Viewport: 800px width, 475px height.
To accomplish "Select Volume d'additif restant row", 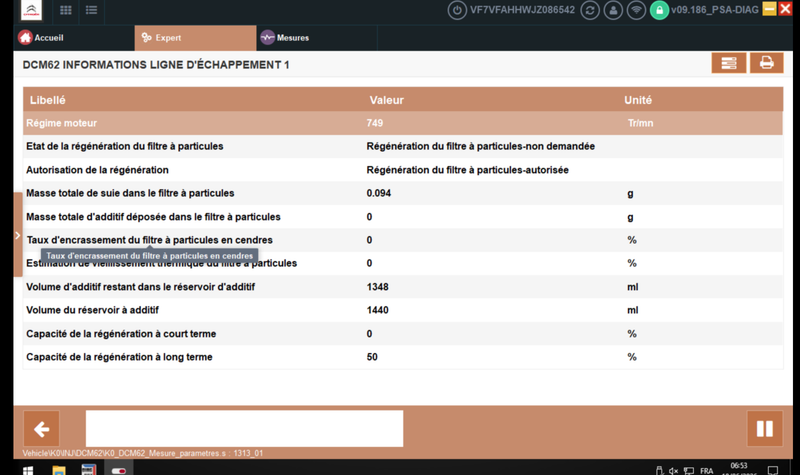I will tap(403, 287).
